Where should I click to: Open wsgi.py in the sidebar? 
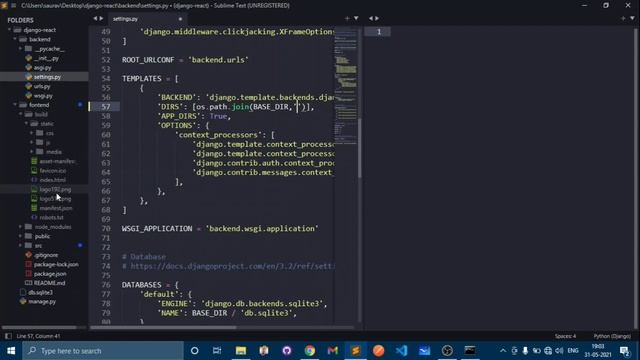pyautogui.click(x=43, y=96)
